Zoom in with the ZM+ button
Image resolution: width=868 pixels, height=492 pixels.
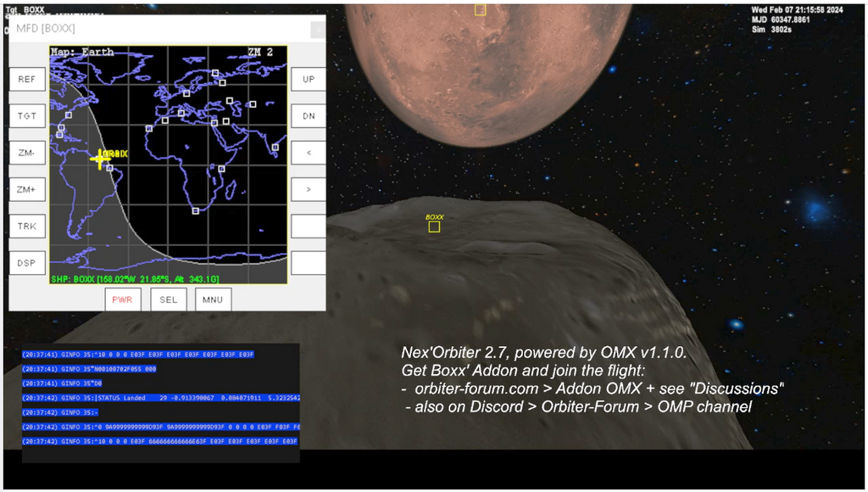tap(27, 189)
